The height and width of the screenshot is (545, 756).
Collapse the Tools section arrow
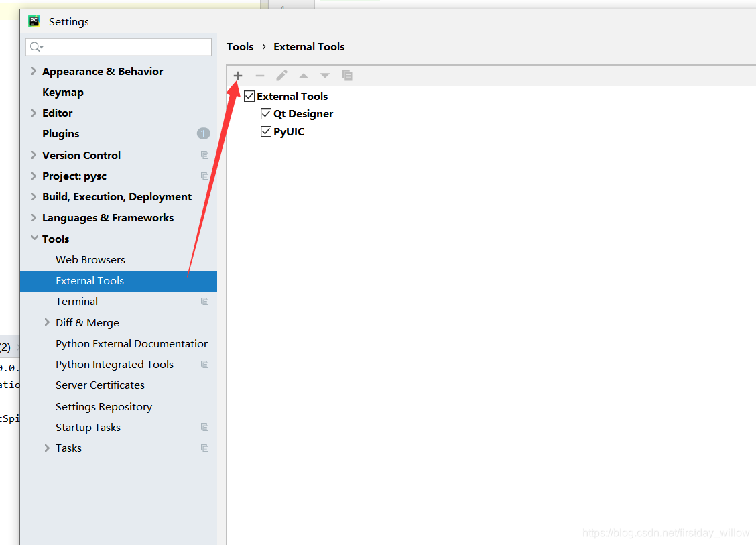34,238
